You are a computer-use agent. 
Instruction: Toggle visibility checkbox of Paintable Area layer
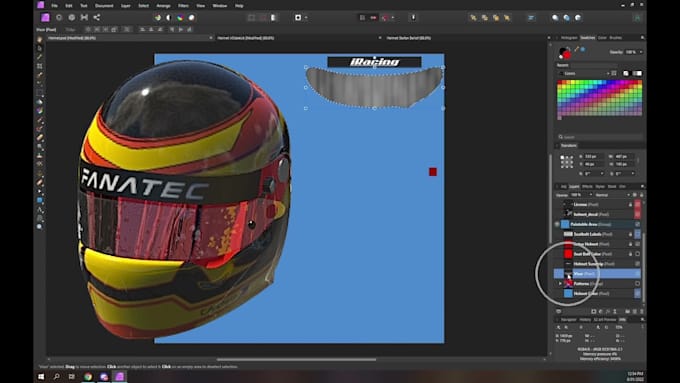pyautogui.click(x=638, y=224)
